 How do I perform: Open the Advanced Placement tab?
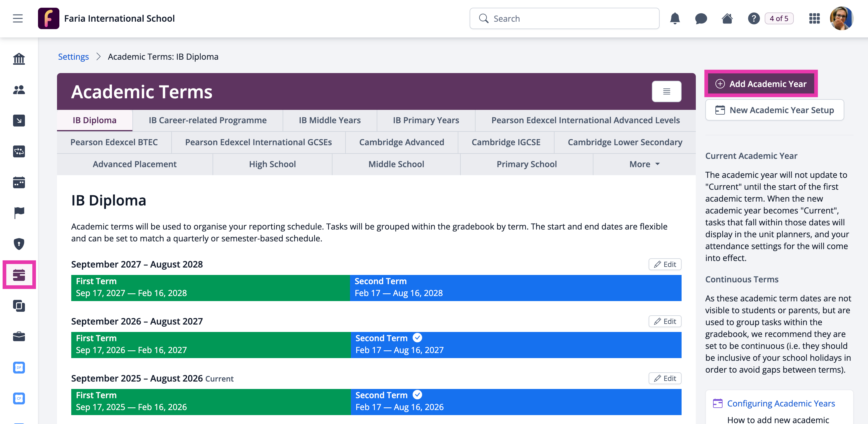tap(134, 164)
